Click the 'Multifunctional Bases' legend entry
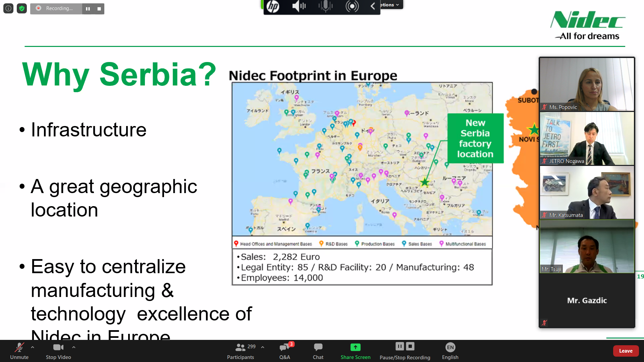The width and height of the screenshot is (644, 362). (463, 244)
